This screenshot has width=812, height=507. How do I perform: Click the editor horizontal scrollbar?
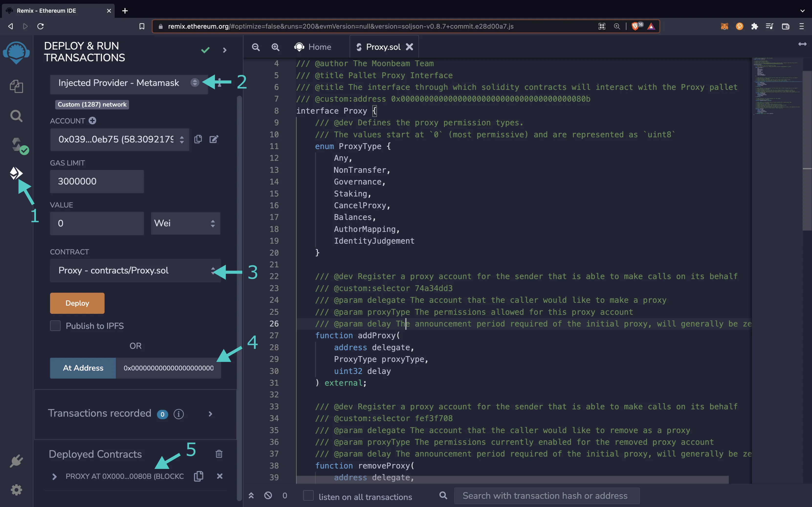(x=512, y=479)
